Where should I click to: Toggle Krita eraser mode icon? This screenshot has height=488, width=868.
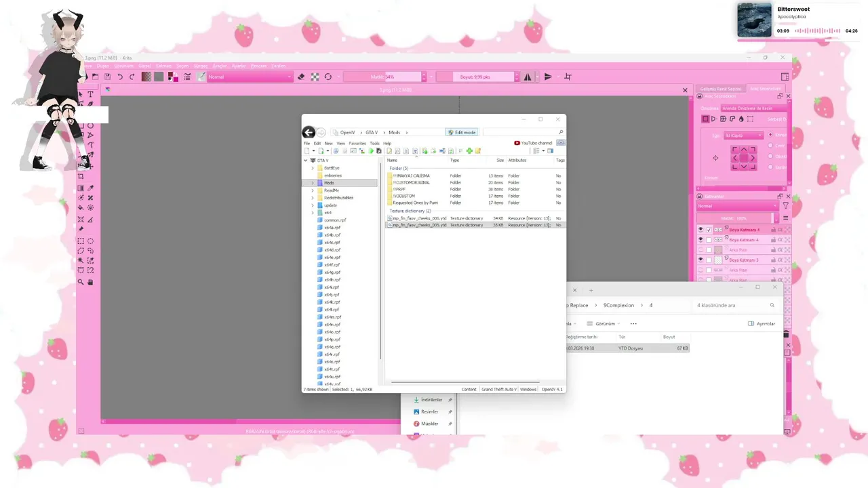click(301, 77)
